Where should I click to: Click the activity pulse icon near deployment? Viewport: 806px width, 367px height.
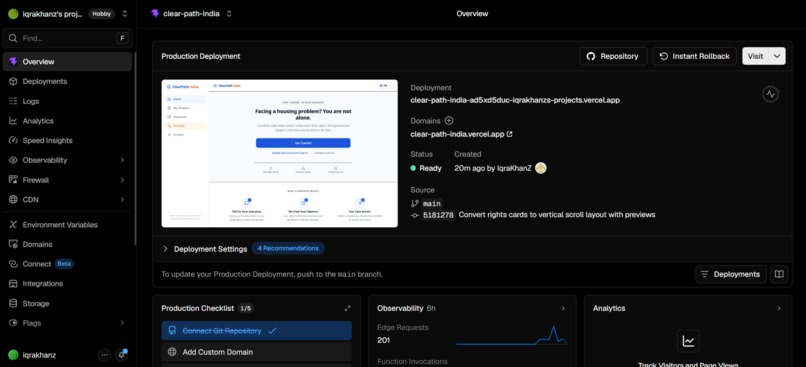pyautogui.click(x=770, y=94)
